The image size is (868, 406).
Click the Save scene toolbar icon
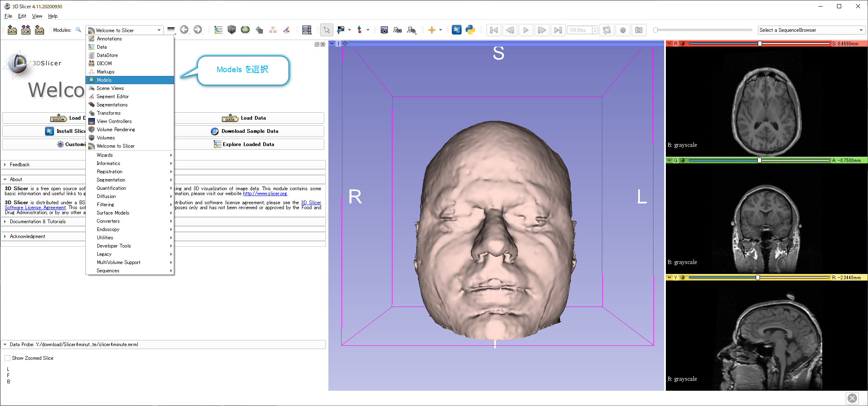pos(39,30)
